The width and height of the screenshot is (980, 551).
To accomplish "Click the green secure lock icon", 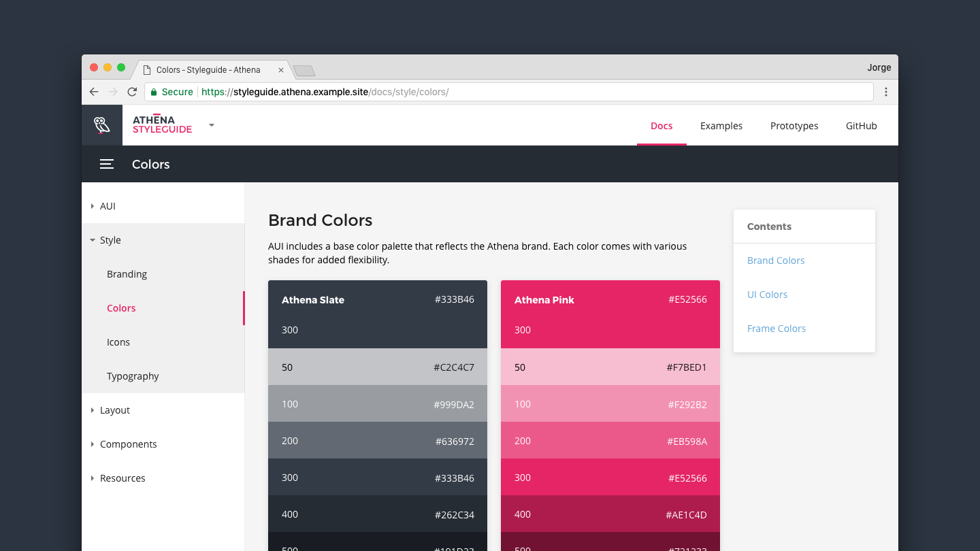I will click(x=154, y=92).
